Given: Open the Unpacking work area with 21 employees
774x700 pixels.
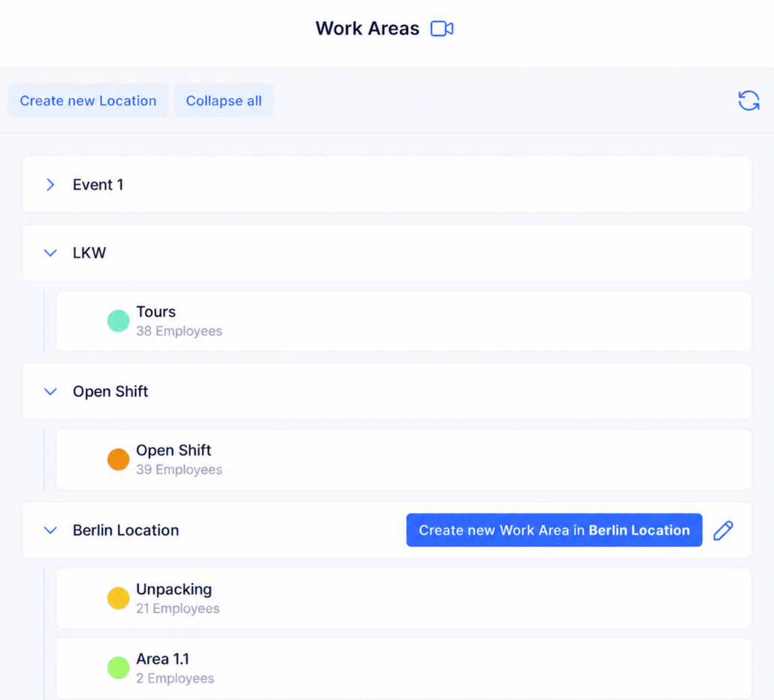Looking at the screenshot, I should pyautogui.click(x=404, y=599).
